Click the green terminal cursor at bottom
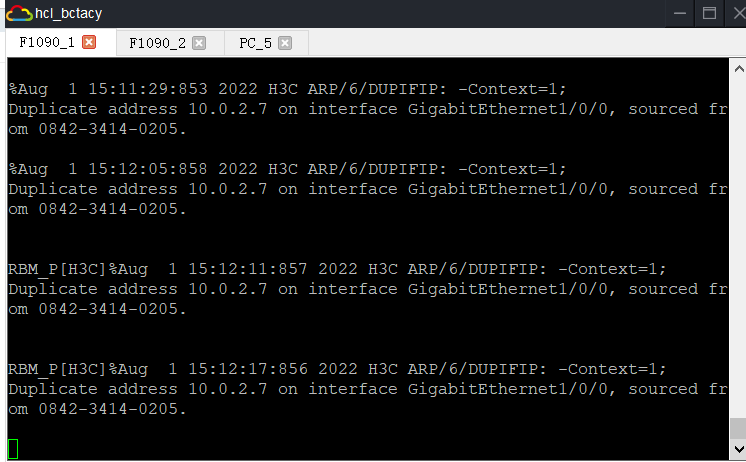746x462 pixels. tap(13, 449)
